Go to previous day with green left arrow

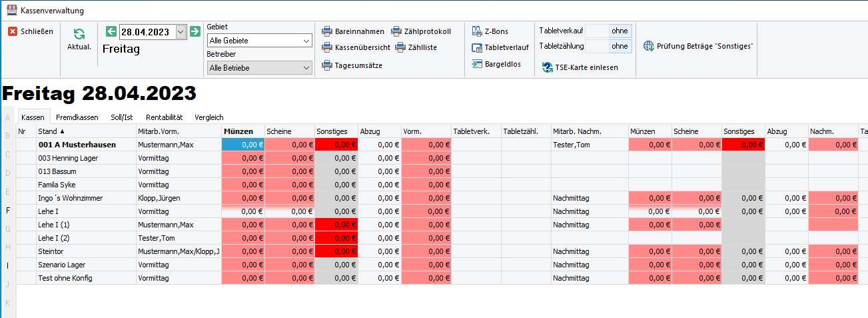[x=111, y=31]
